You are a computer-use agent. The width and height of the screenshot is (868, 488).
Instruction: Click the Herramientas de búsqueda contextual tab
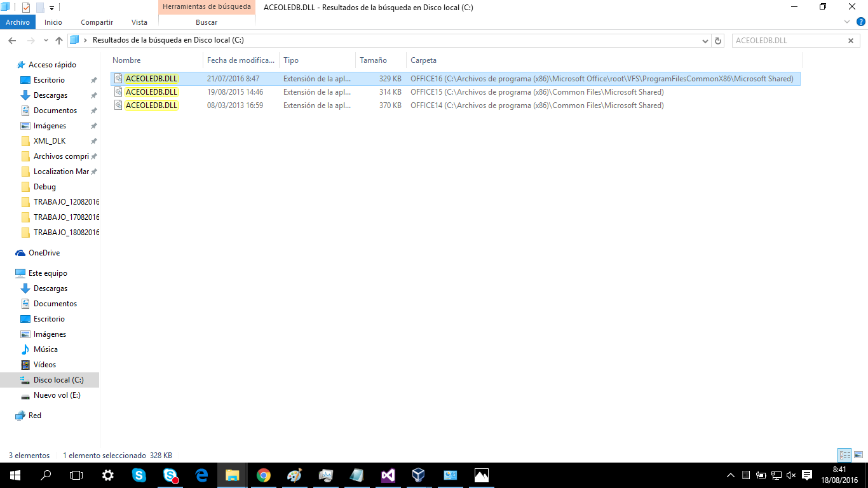coord(207,8)
